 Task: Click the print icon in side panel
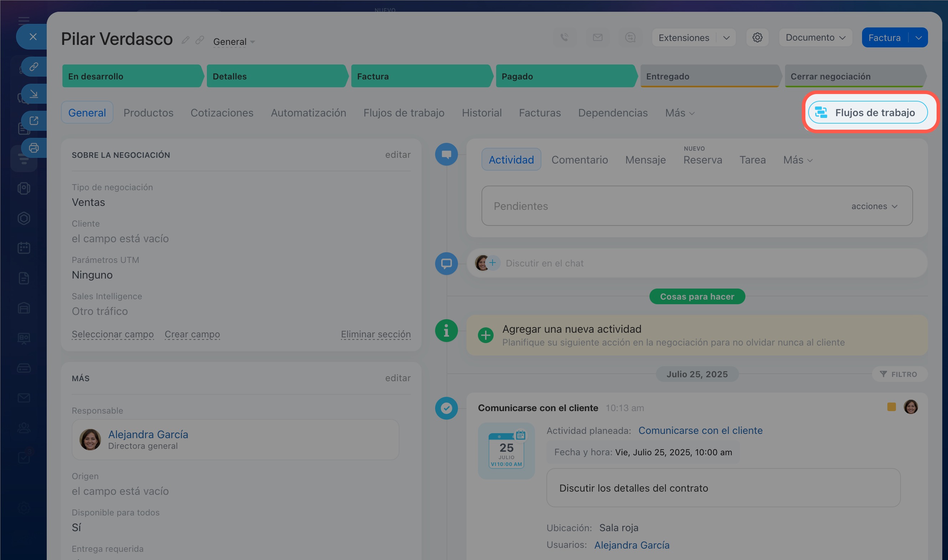pyautogui.click(x=34, y=148)
